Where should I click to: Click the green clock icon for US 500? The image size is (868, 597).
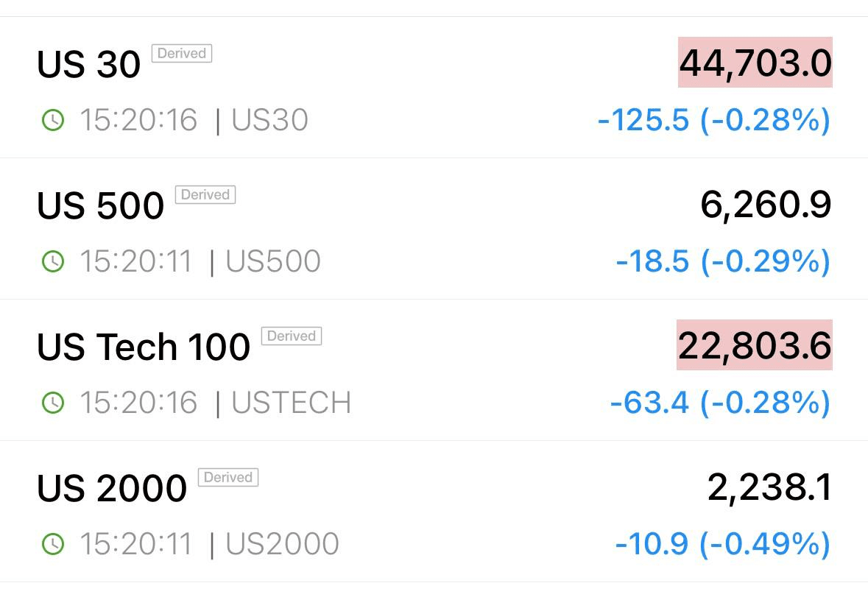pos(53,261)
